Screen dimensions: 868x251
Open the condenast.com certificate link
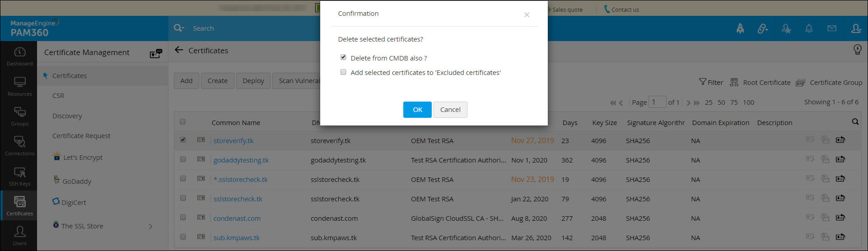tap(237, 218)
